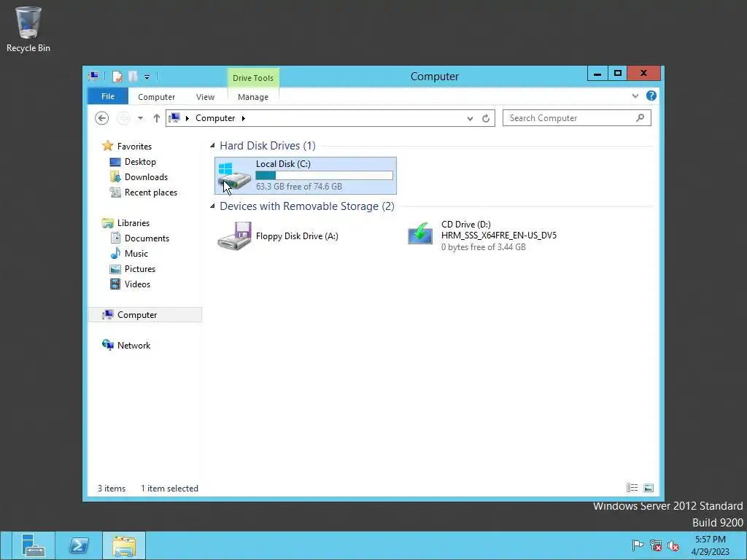
Task: Collapse Devices with Removable Storage group
Action: tap(212, 206)
